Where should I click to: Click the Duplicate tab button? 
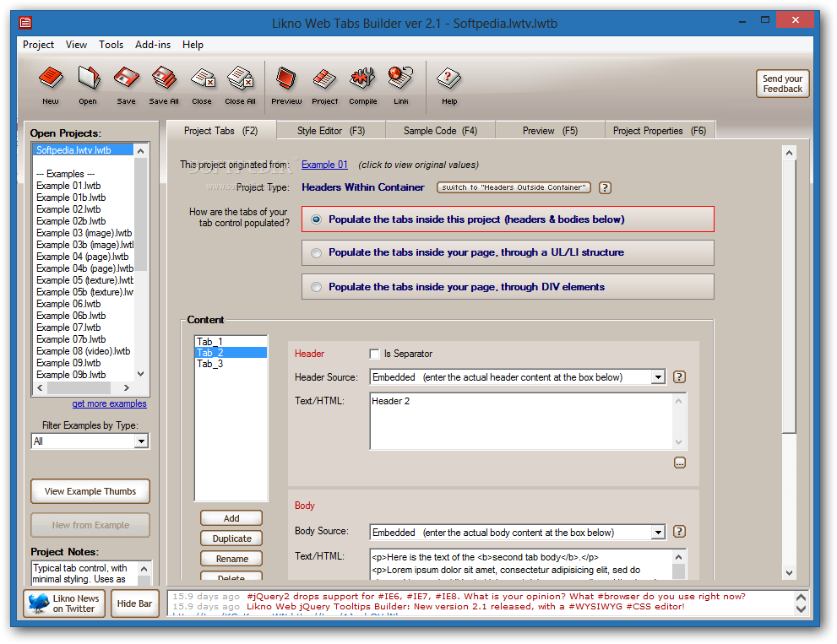tap(231, 538)
